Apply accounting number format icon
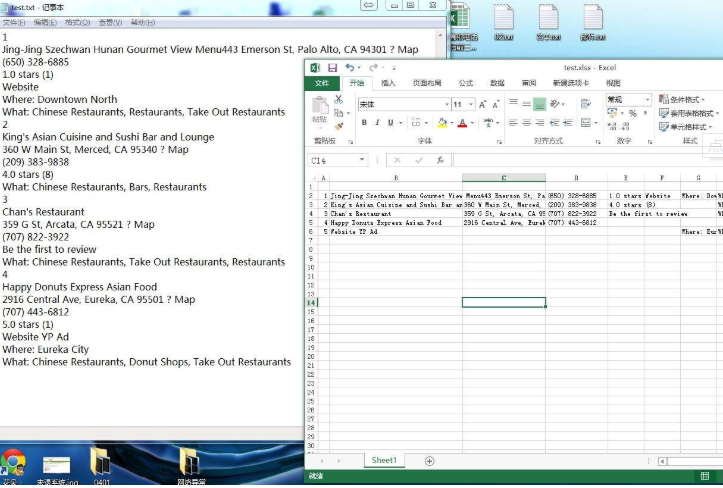This screenshot has height=488, width=723. (612, 113)
